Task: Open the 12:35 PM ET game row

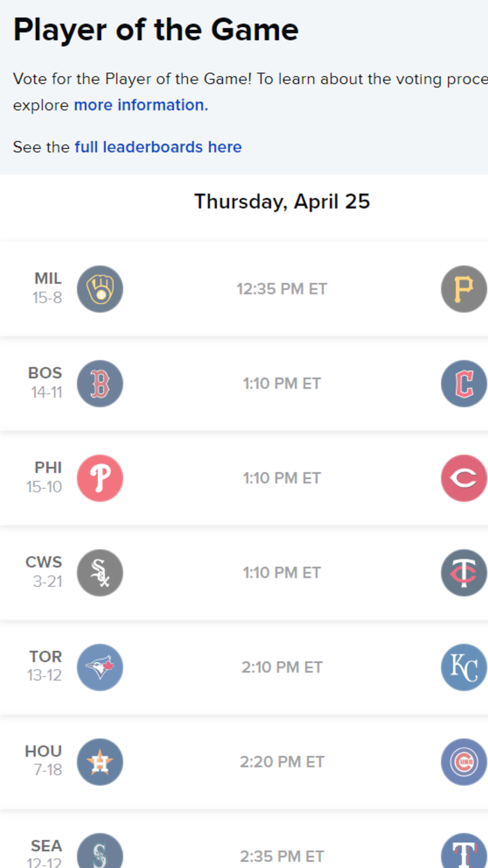Action: point(244,289)
